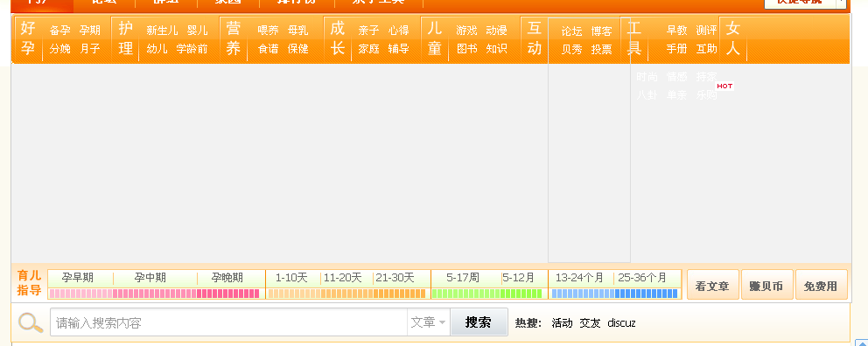Viewport: 868px width, 346px height.
Task: Click the magnifying glass search icon
Action: tap(31, 322)
